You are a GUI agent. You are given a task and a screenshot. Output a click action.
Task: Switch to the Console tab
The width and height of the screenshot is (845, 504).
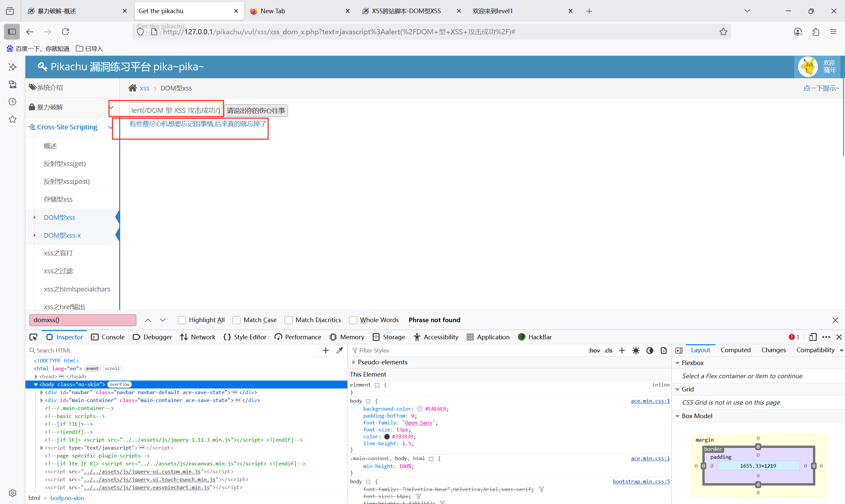108,337
